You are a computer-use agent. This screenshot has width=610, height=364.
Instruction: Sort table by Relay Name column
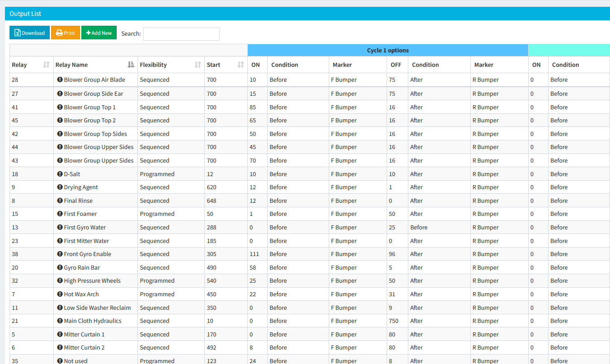pos(131,64)
